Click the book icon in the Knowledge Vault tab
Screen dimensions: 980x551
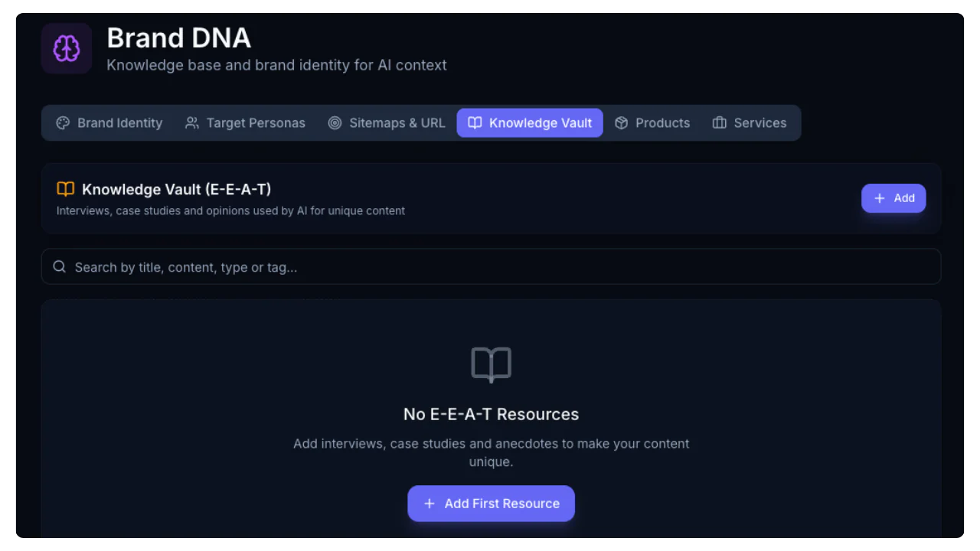click(475, 123)
